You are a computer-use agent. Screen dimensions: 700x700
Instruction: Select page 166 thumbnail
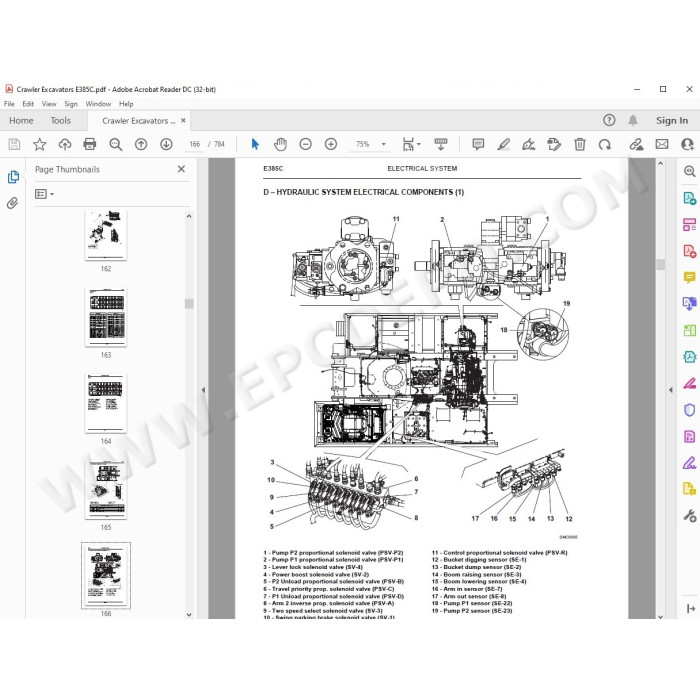point(106,575)
